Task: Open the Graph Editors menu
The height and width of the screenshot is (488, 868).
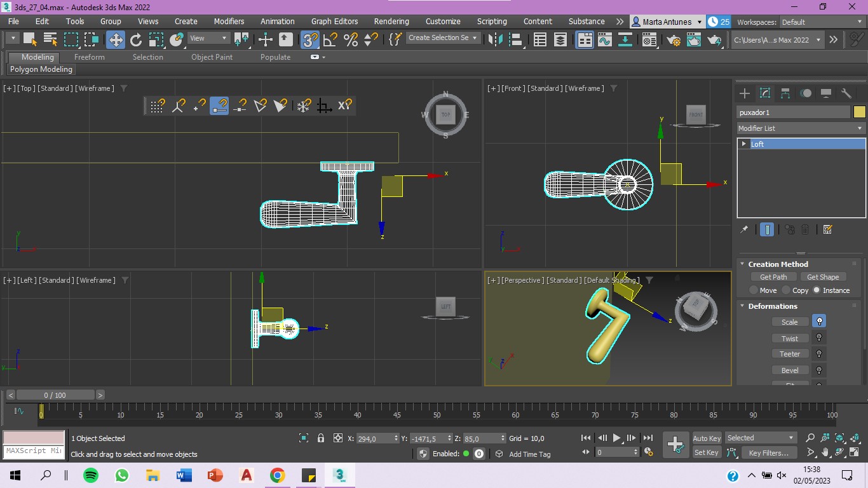Action: (334, 21)
